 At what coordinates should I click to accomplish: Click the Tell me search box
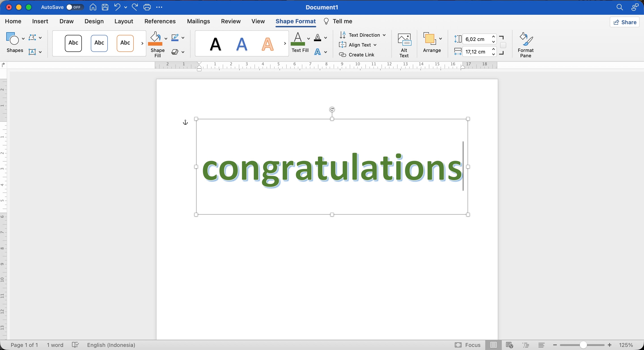[338, 21]
